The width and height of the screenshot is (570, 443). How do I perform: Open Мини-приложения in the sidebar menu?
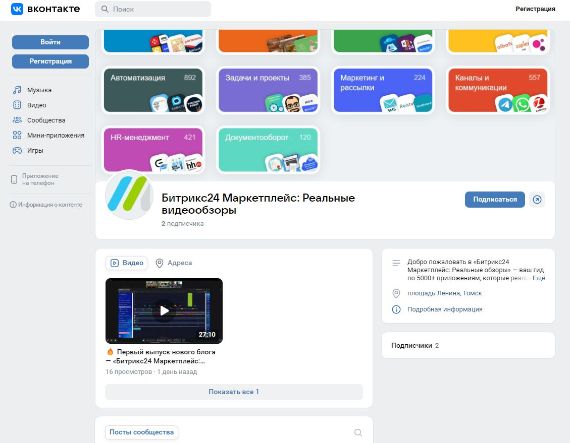[56, 136]
